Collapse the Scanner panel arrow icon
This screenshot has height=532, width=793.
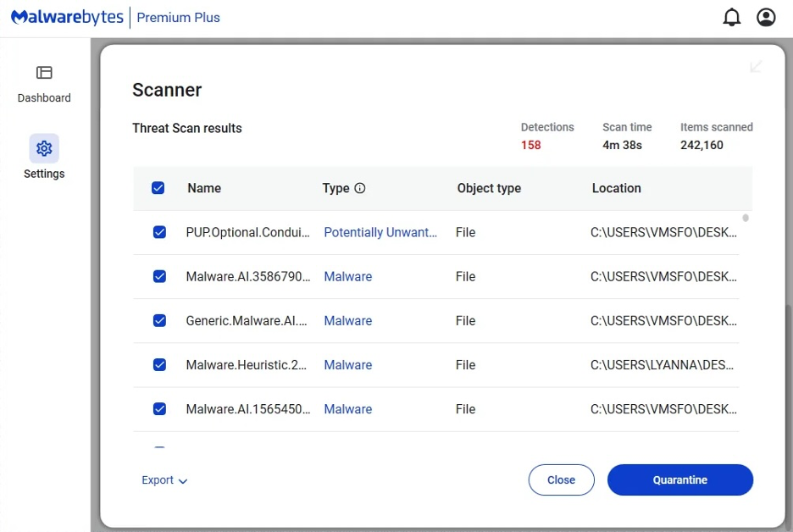(756, 67)
